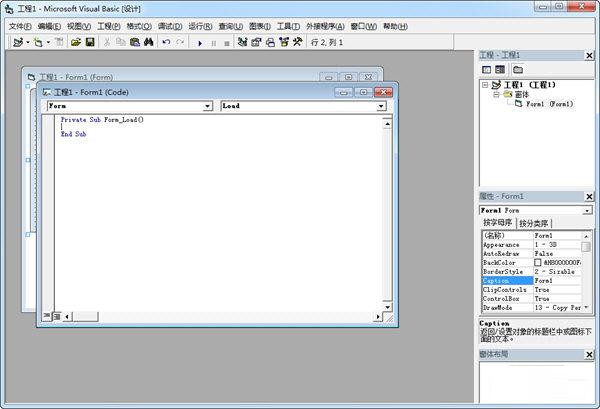Viewport: 600px width, 409px height.
Task: Open the Load procedure dropdown in code window
Action: coord(381,106)
